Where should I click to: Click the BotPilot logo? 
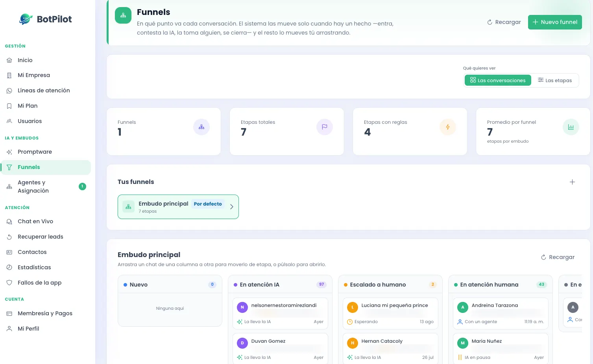click(x=46, y=19)
